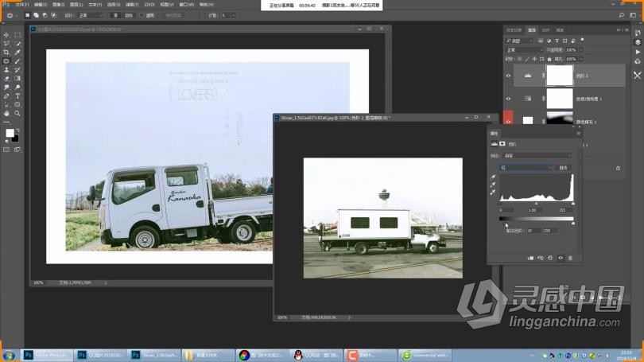
Task: Select the Clone Stamp tool
Action: [6, 70]
